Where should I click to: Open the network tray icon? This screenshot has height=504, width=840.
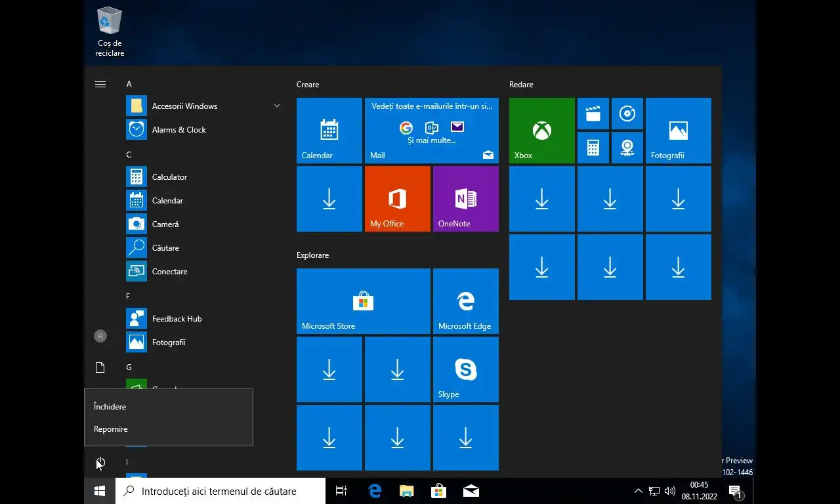pyautogui.click(x=654, y=491)
